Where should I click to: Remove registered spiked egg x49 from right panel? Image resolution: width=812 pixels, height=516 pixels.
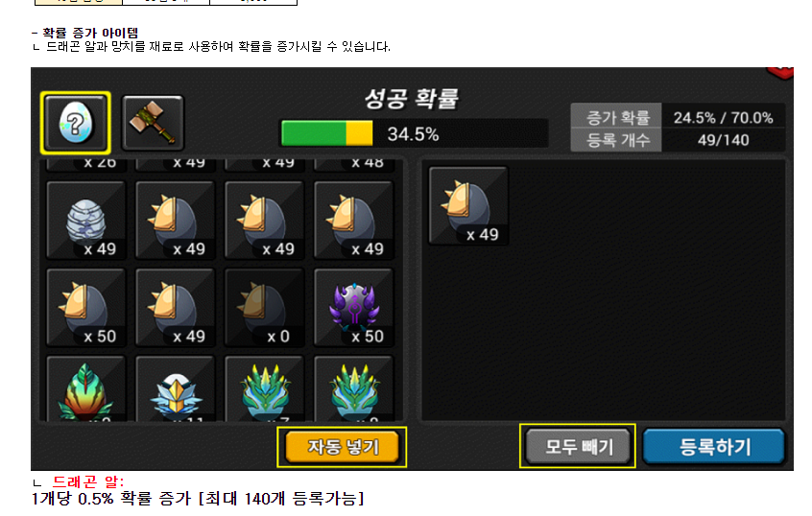(x=468, y=205)
